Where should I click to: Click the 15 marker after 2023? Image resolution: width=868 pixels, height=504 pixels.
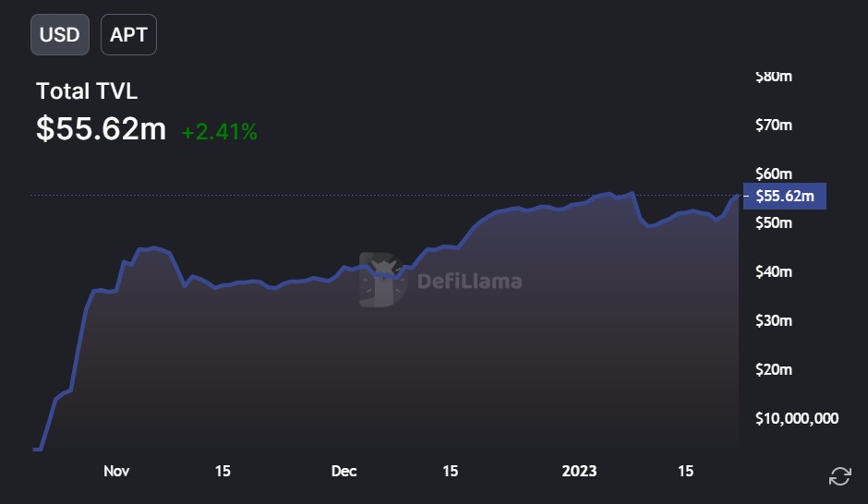685,471
